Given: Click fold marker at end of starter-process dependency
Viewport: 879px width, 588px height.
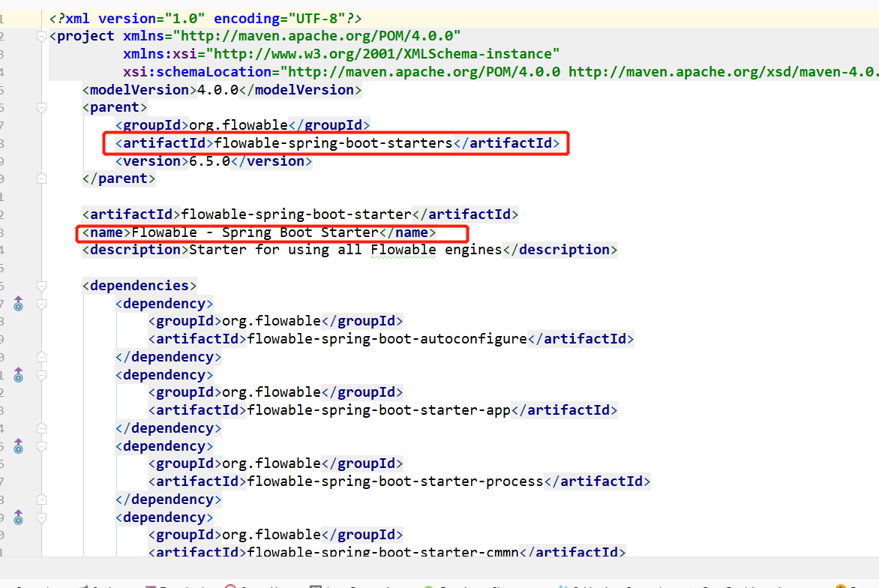Looking at the screenshot, I should [41, 499].
